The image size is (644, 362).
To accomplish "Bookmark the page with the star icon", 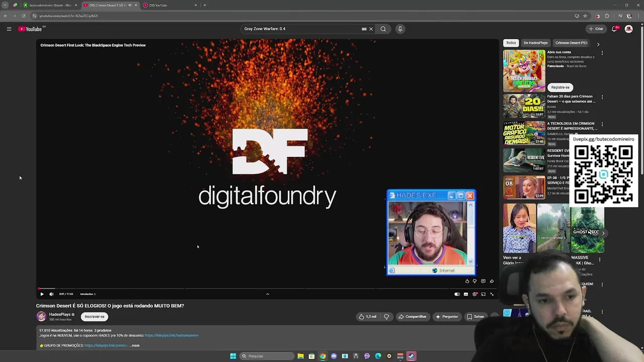I will click(x=585, y=16).
